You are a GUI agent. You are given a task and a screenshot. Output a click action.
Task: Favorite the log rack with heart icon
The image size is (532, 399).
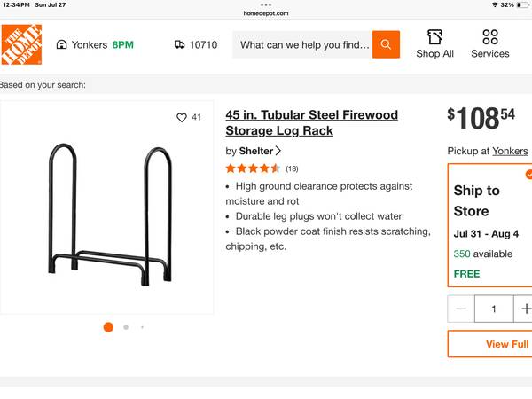182,117
